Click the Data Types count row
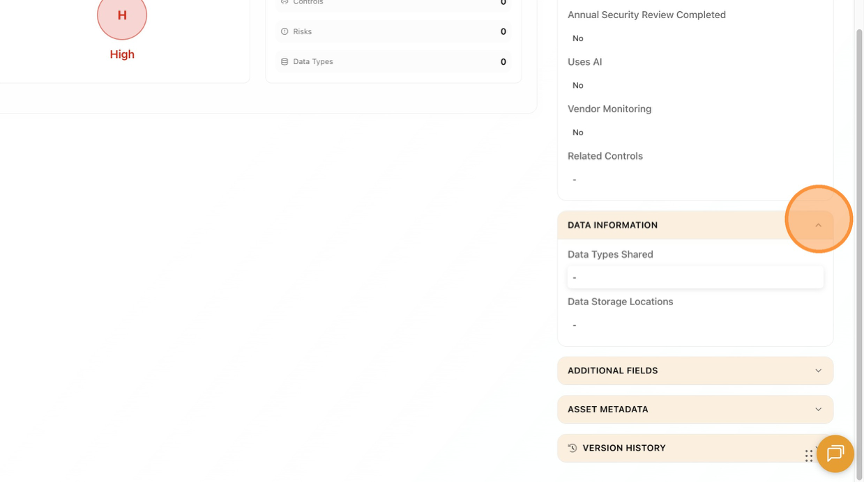 coord(393,62)
